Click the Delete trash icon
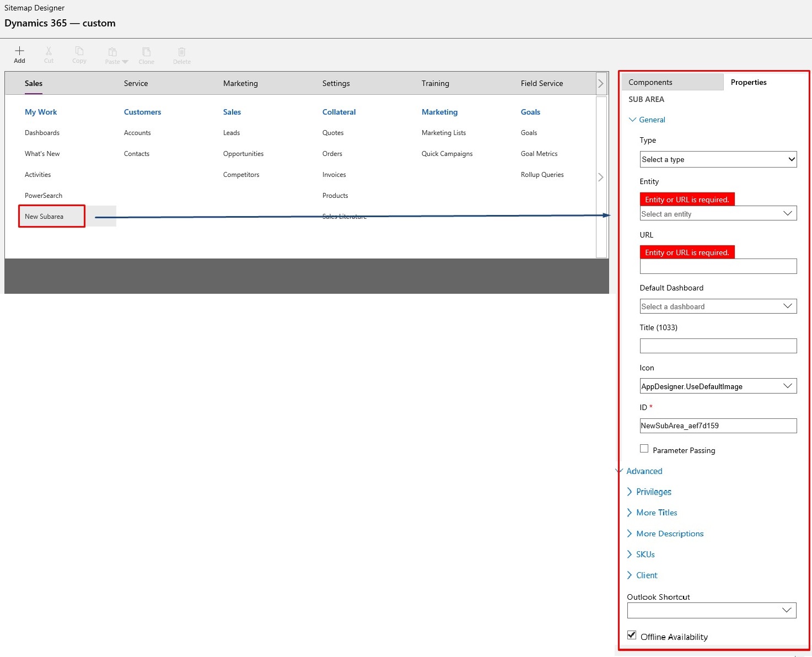The height and width of the screenshot is (657, 812). coord(181,52)
